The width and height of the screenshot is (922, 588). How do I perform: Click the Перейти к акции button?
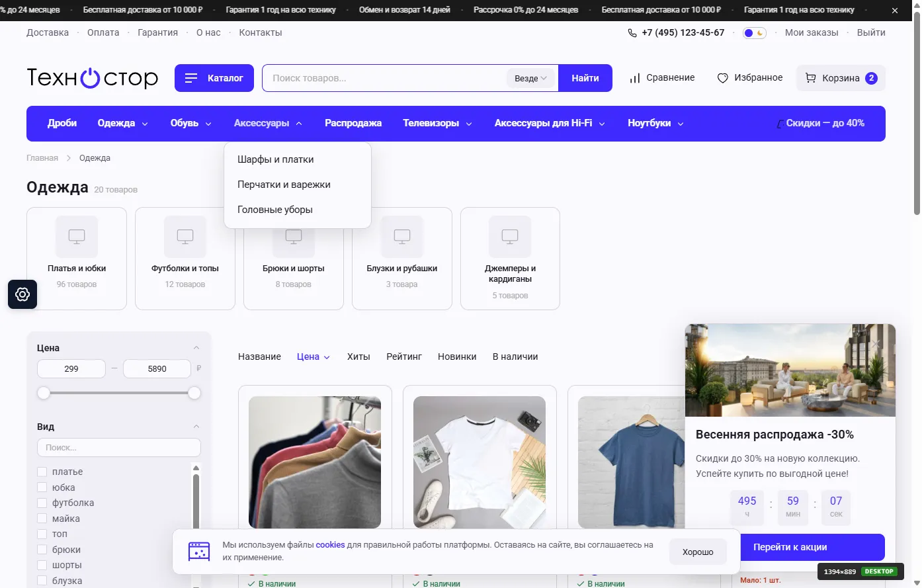click(x=790, y=547)
